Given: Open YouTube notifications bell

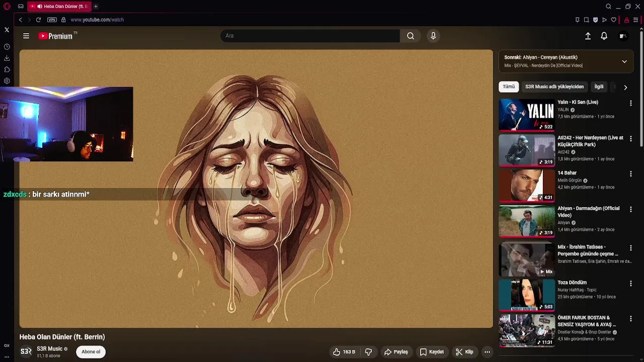Looking at the screenshot, I should [604, 36].
